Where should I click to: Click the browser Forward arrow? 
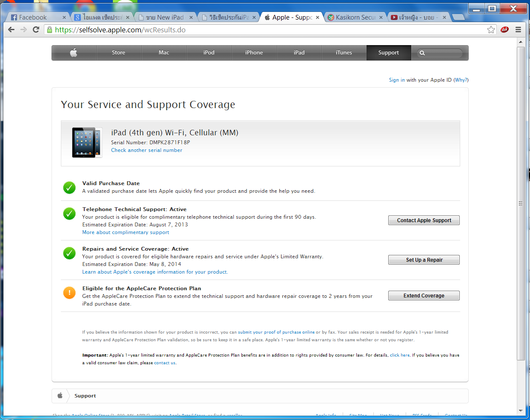[23, 29]
